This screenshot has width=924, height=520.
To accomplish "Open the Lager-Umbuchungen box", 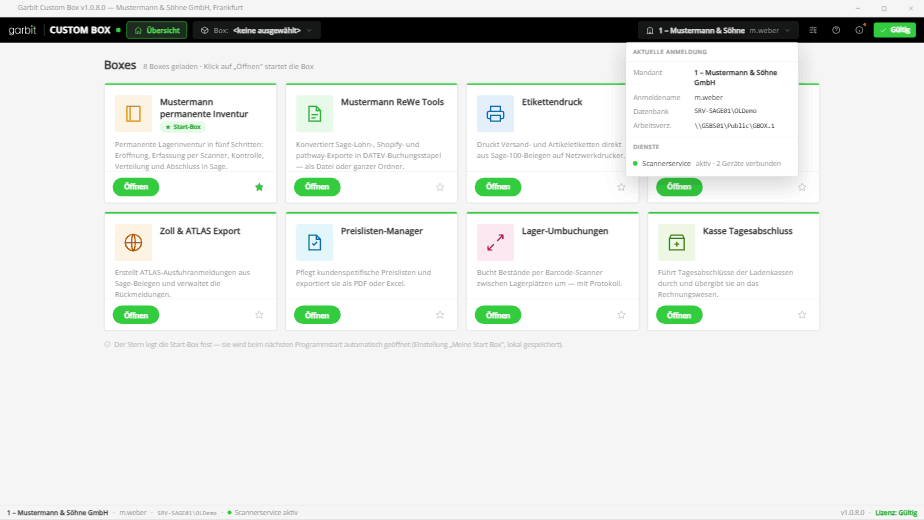I will click(x=498, y=315).
